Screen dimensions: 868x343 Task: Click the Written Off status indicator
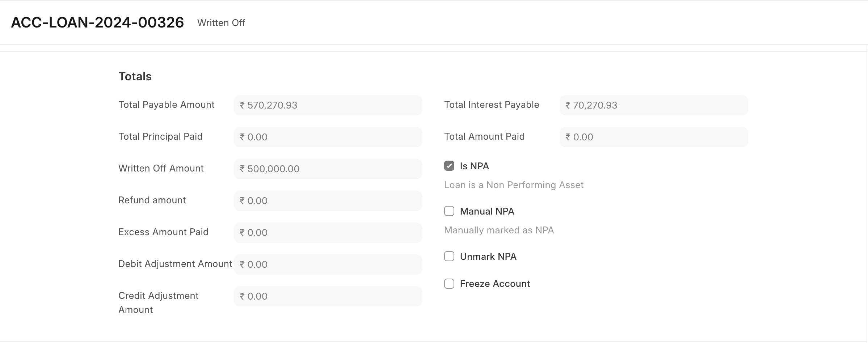pyautogui.click(x=221, y=23)
